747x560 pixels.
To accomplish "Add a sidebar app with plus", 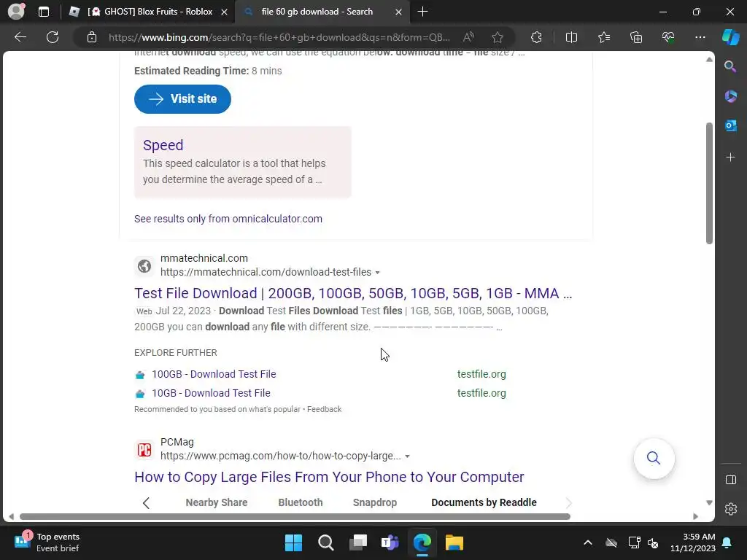I will [x=730, y=157].
